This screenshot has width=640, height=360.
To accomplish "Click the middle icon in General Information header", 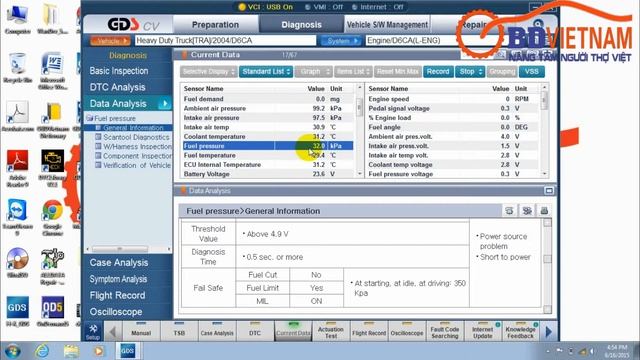I will [527, 211].
